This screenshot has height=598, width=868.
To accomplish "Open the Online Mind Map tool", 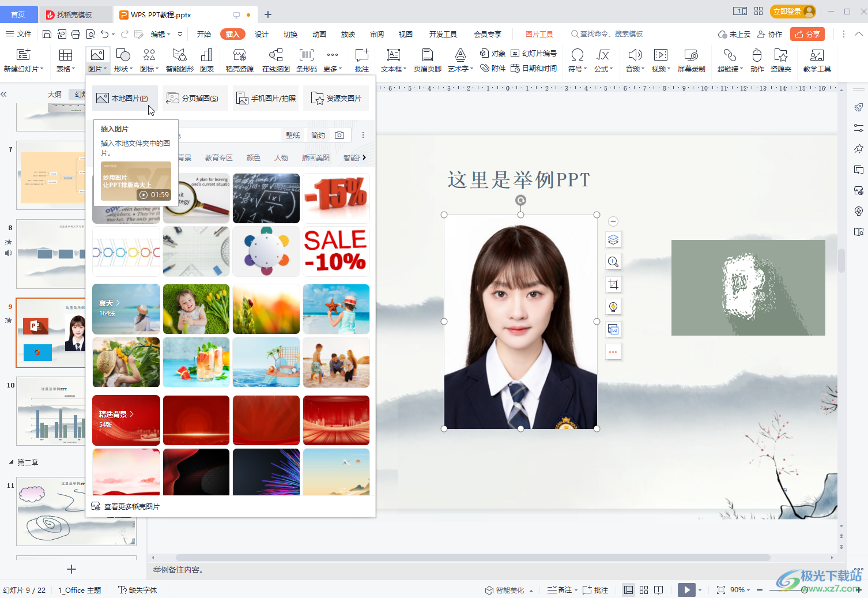I will pyautogui.click(x=276, y=55).
